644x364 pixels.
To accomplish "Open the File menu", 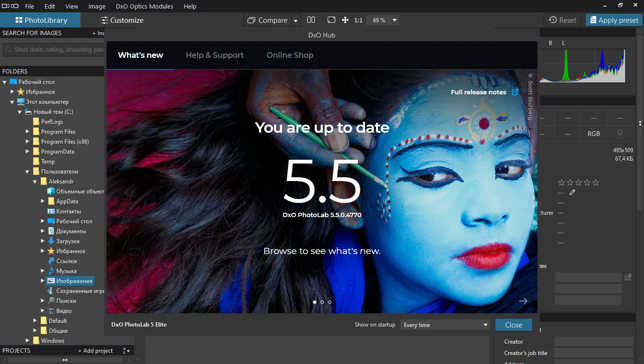I will 29,6.
